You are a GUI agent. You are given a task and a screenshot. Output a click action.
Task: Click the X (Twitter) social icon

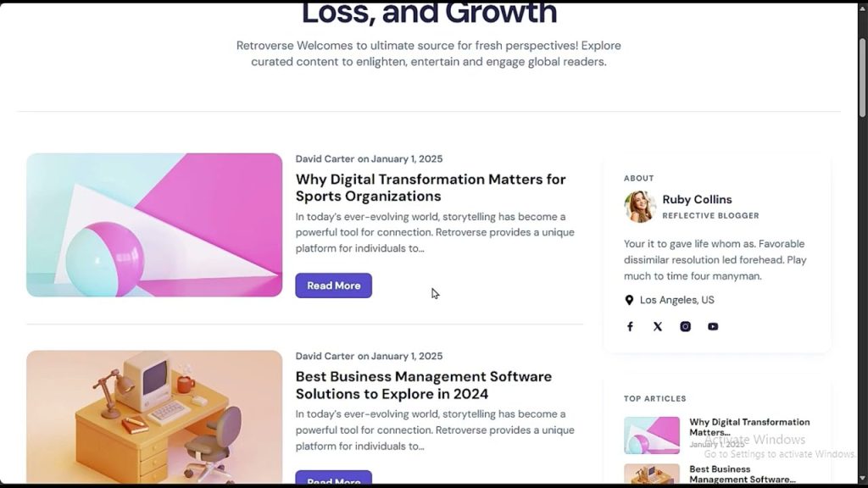point(658,326)
